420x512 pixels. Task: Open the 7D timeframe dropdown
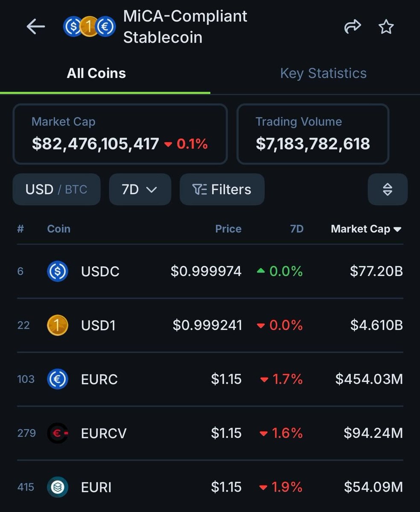(140, 189)
